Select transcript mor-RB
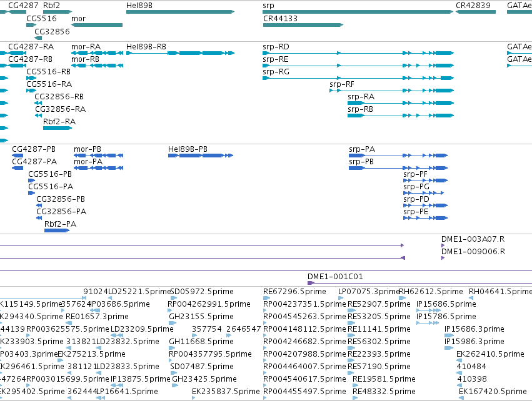The width and height of the screenshot is (532, 401). (x=85, y=59)
